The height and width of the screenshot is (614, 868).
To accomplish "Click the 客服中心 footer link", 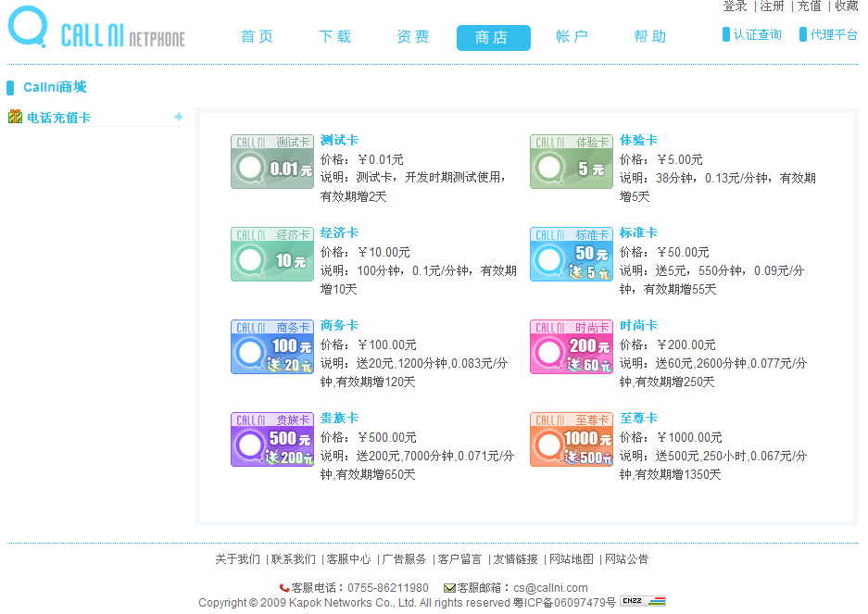I will [x=348, y=559].
